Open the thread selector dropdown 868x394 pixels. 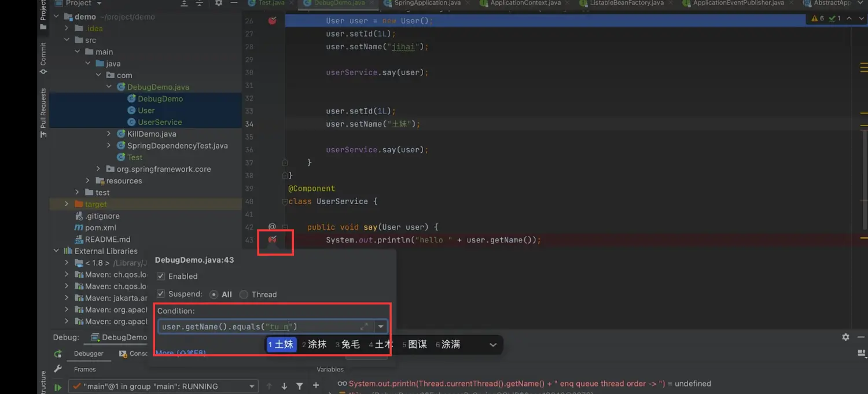[252, 386]
